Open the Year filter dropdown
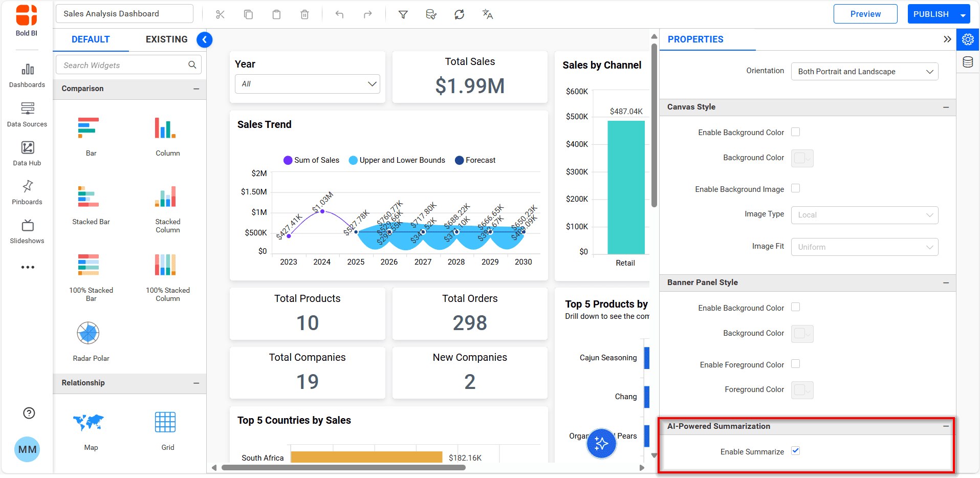Image resolution: width=980 pixels, height=478 pixels. point(307,83)
